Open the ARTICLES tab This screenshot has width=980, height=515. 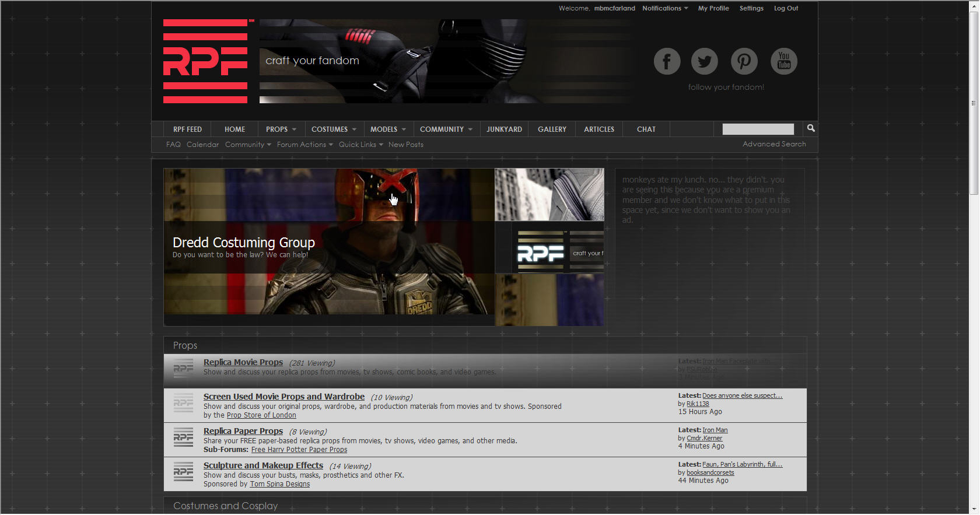click(599, 129)
